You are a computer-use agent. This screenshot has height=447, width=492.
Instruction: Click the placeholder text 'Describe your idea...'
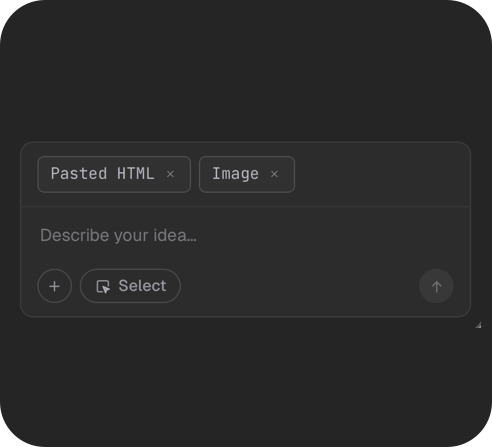(118, 235)
